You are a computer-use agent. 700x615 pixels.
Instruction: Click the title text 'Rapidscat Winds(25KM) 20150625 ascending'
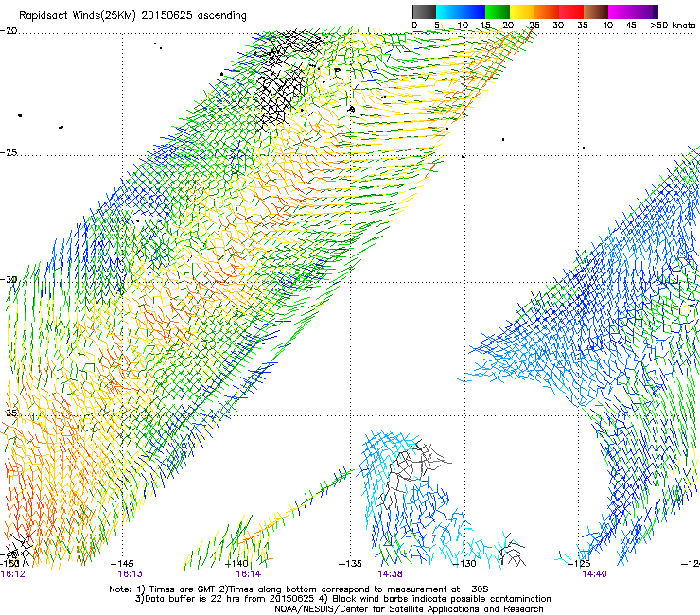(x=132, y=16)
